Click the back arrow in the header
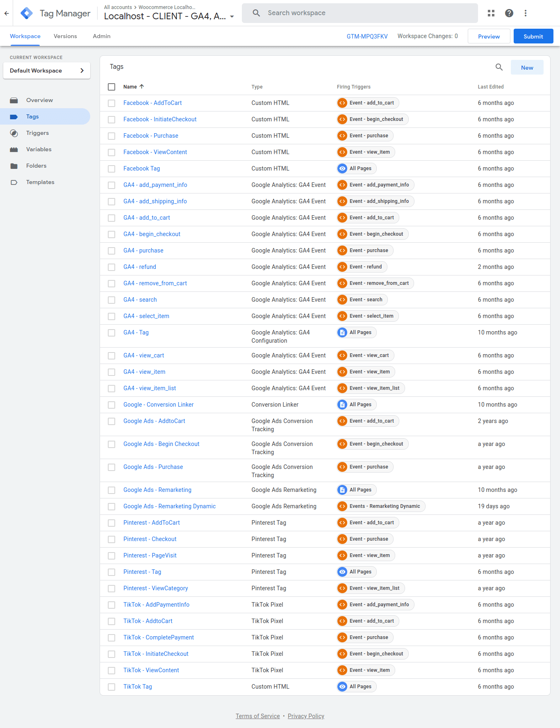 [7, 13]
